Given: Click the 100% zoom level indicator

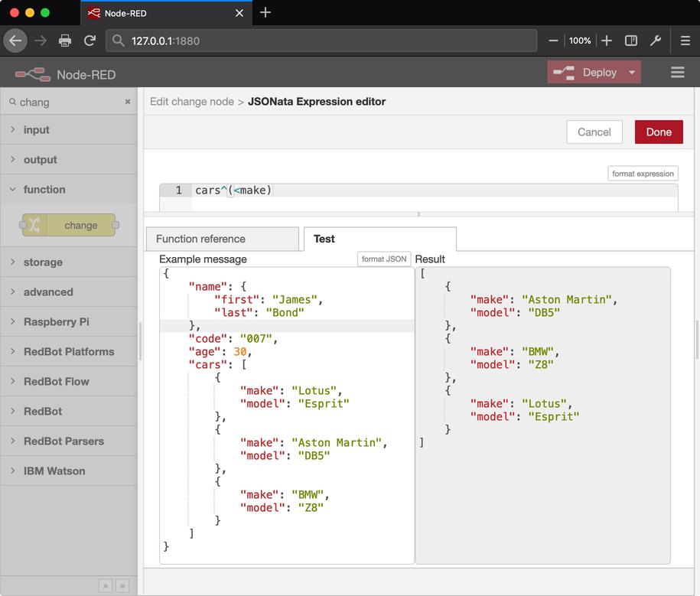Looking at the screenshot, I should point(579,41).
